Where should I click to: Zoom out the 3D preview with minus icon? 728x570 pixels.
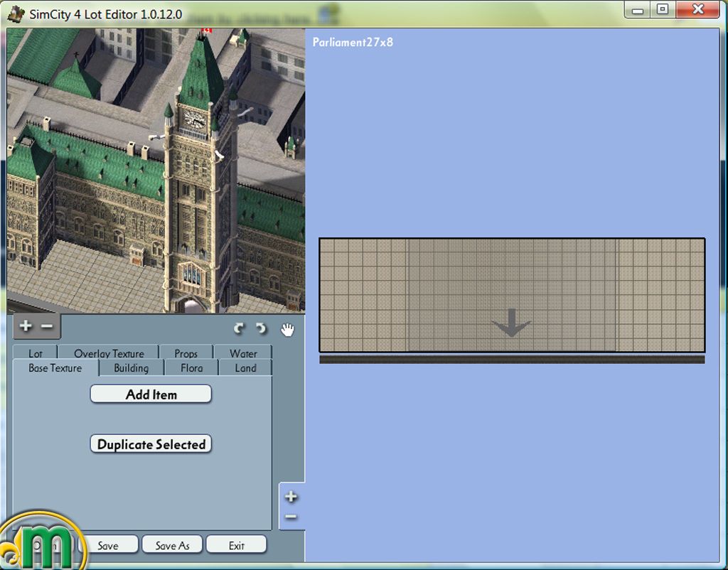(47, 326)
